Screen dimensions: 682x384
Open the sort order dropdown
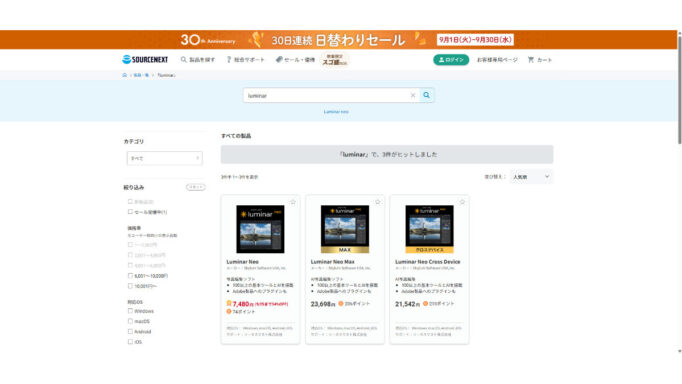tap(531, 177)
